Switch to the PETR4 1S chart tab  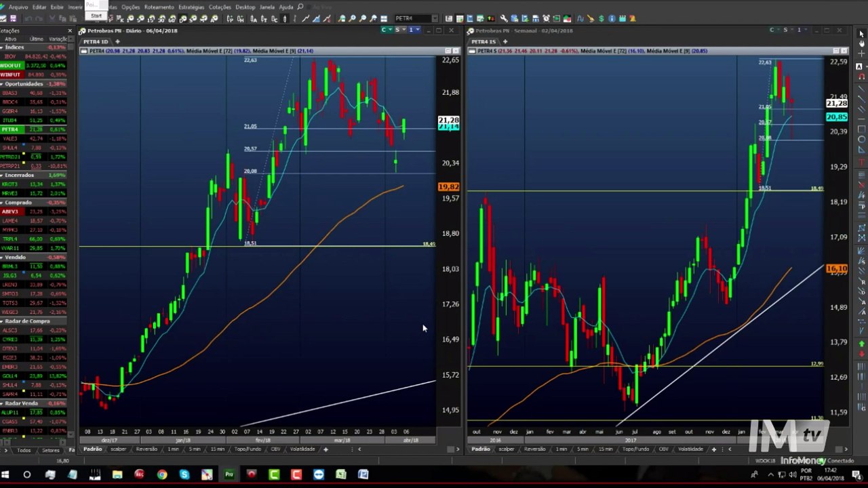tap(483, 42)
